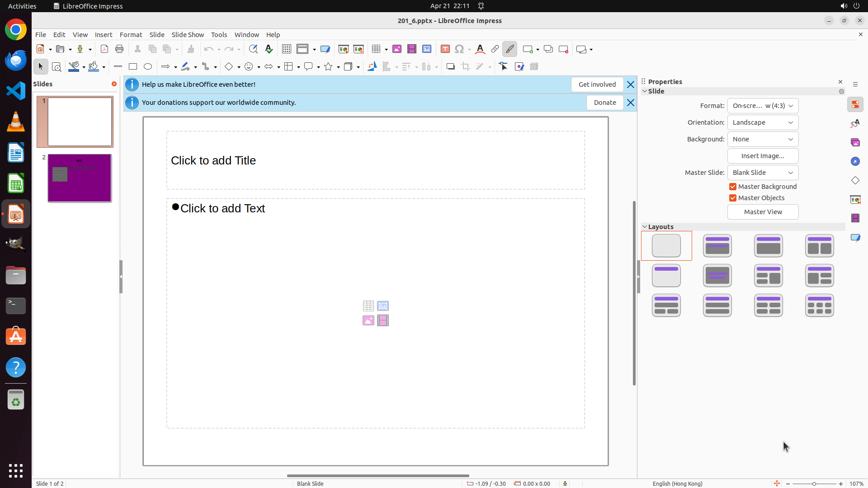Viewport: 868px width, 488px height.
Task: Open the Slide Show menu
Action: click(188, 35)
